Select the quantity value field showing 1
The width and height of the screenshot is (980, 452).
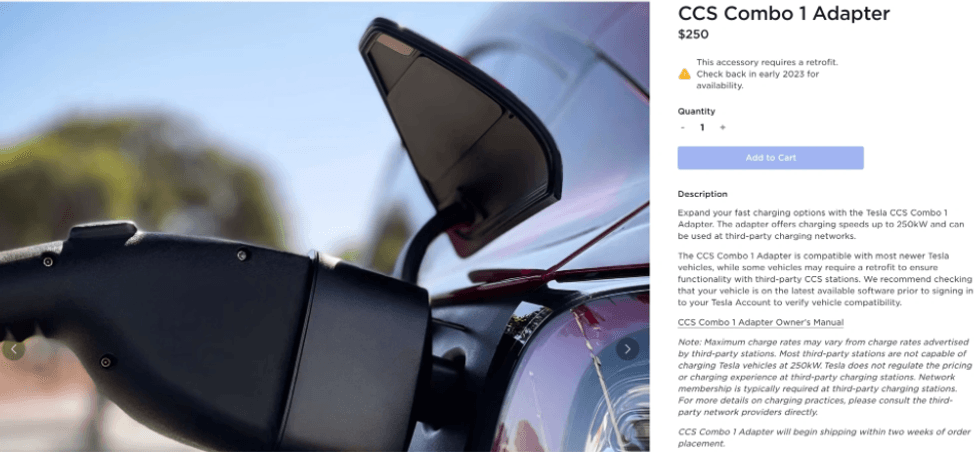(702, 128)
